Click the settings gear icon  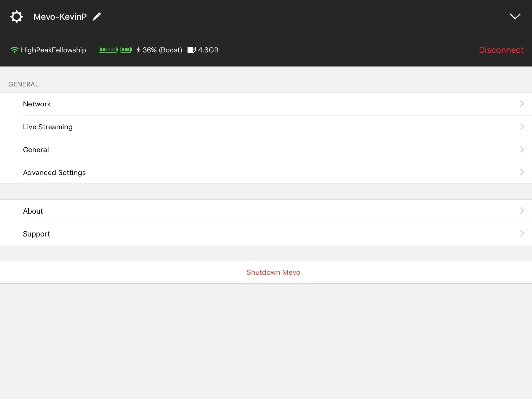16,16
